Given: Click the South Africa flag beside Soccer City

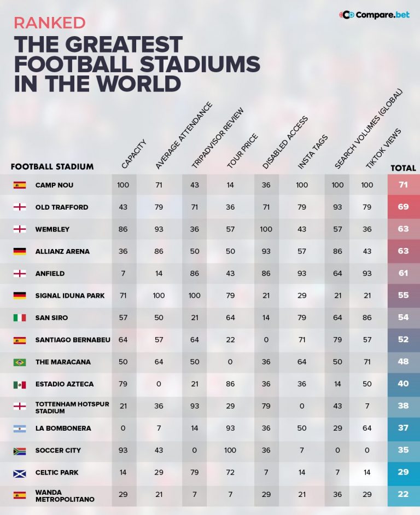Looking at the screenshot, I should [20, 450].
